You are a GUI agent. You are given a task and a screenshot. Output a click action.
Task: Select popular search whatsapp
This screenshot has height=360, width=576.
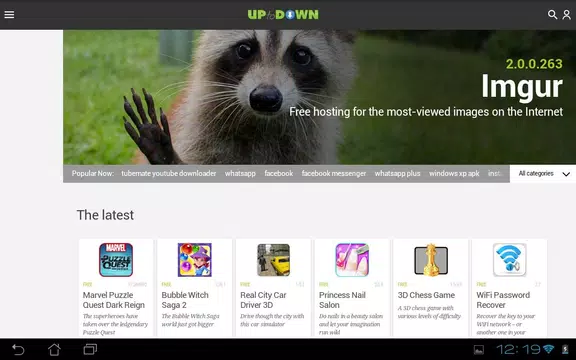(240, 173)
